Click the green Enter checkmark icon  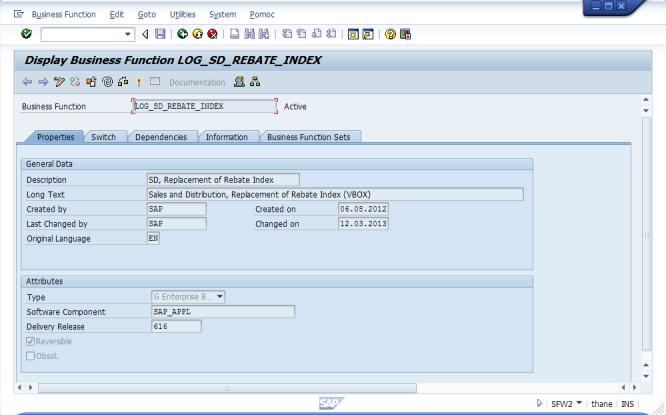(x=26, y=34)
